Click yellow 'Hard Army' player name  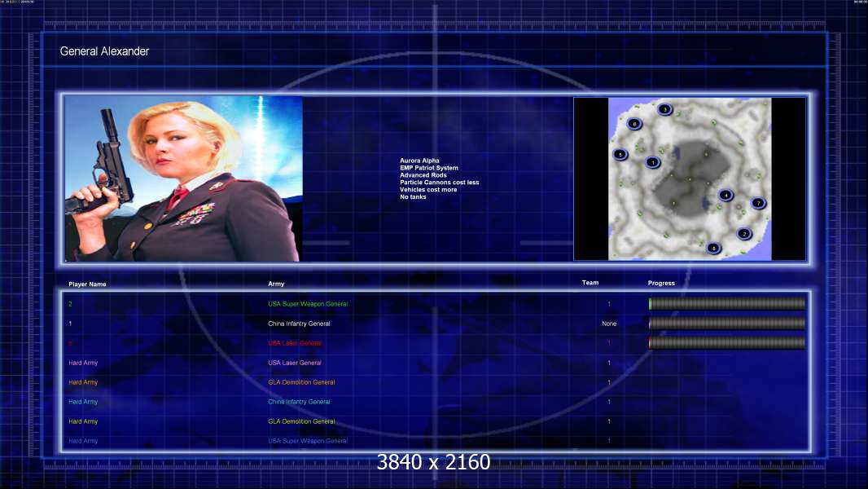tap(83, 421)
